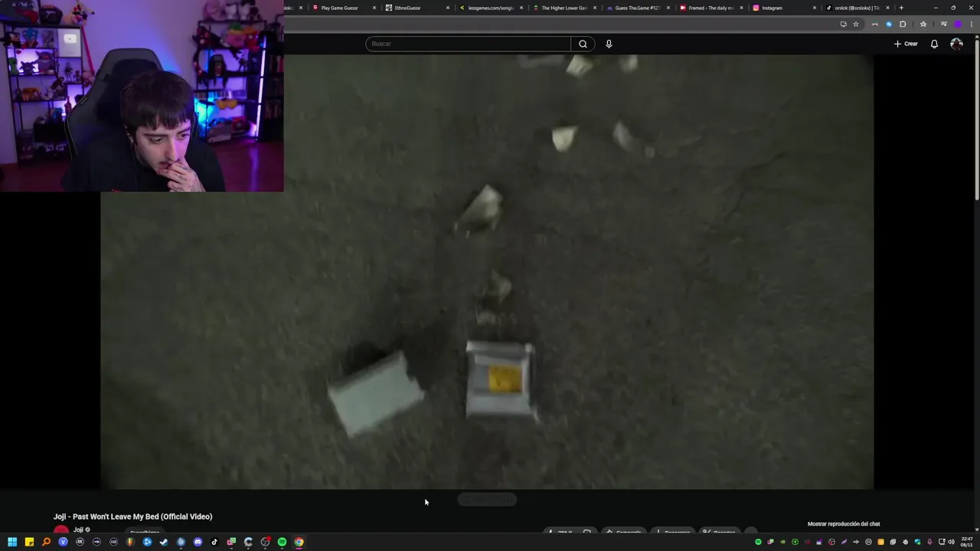This screenshot has width=980, height=551.
Task: Open Steam from the taskbar
Action: pos(164,542)
